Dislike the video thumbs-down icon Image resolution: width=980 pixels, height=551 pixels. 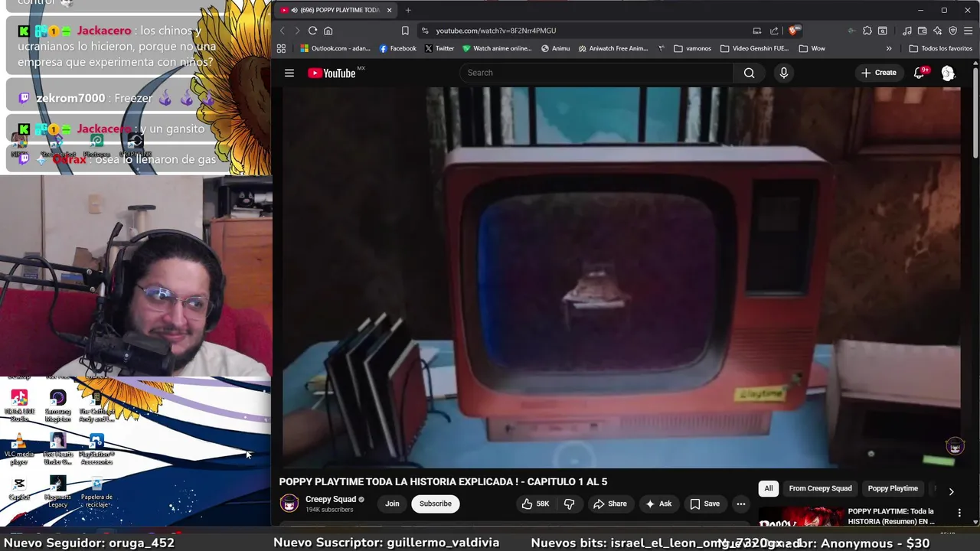pyautogui.click(x=569, y=504)
